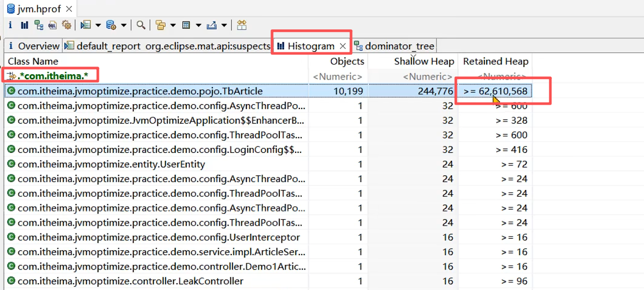
Task: Expand the Query Browser dropdown arrow
Action: [123, 25]
